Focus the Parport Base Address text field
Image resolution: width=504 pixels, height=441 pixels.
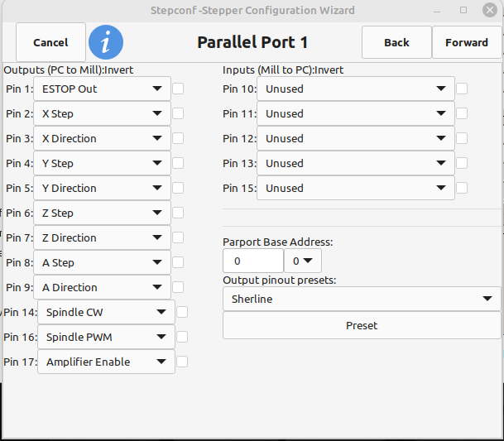click(x=253, y=261)
